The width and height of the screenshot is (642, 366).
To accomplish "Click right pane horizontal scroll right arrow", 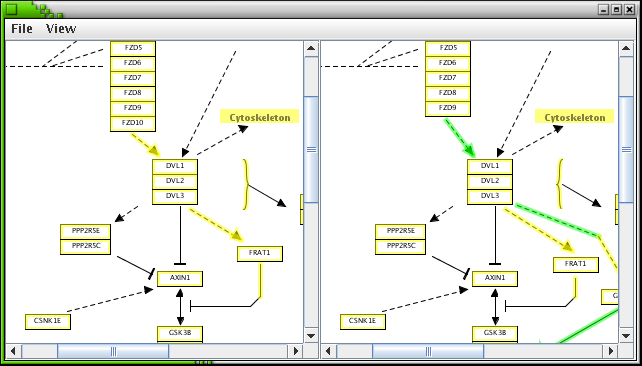I will click(610, 351).
